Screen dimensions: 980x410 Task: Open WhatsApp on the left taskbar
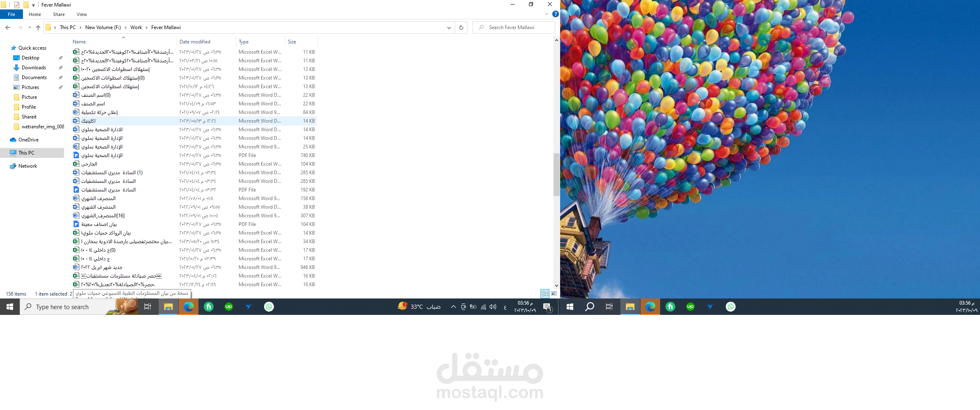pyautogui.click(x=269, y=307)
